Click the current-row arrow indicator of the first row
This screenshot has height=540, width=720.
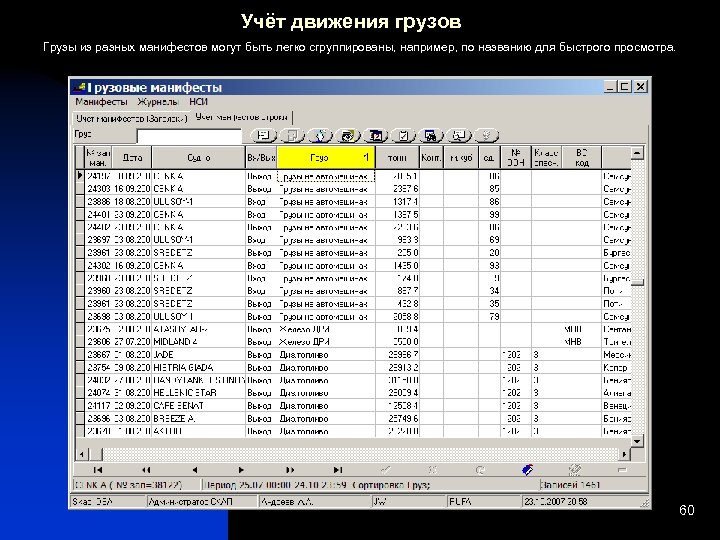click(x=80, y=176)
